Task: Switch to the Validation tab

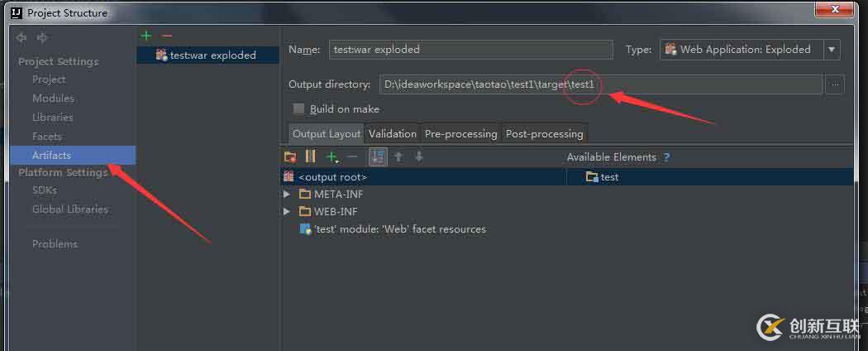Action: pyautogui.click(x=393, y=133)
